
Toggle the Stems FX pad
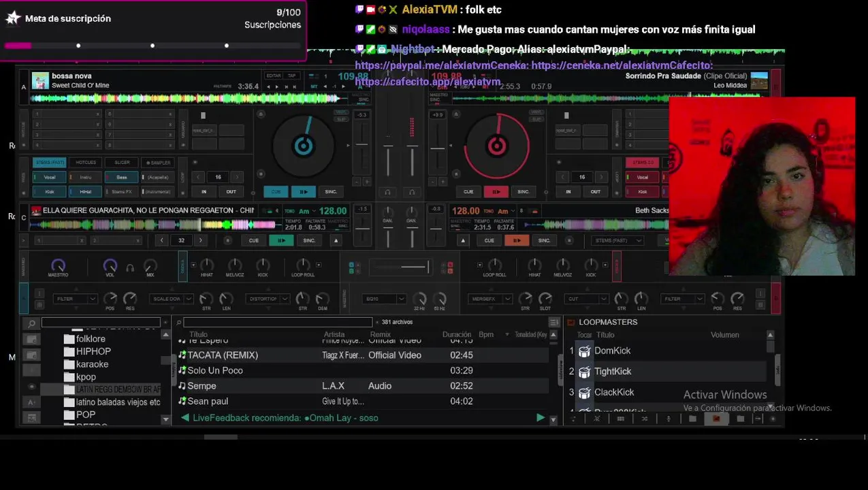(121, 192)
